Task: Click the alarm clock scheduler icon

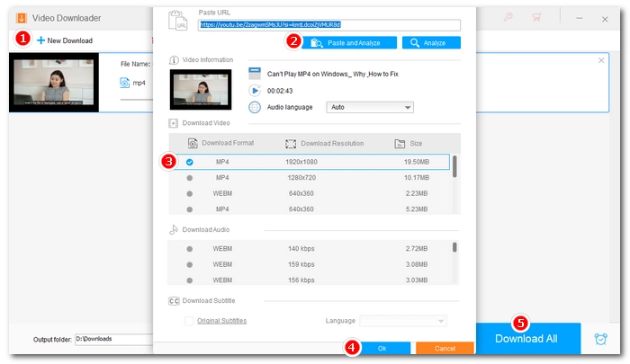Action: [x=600, y=339]
